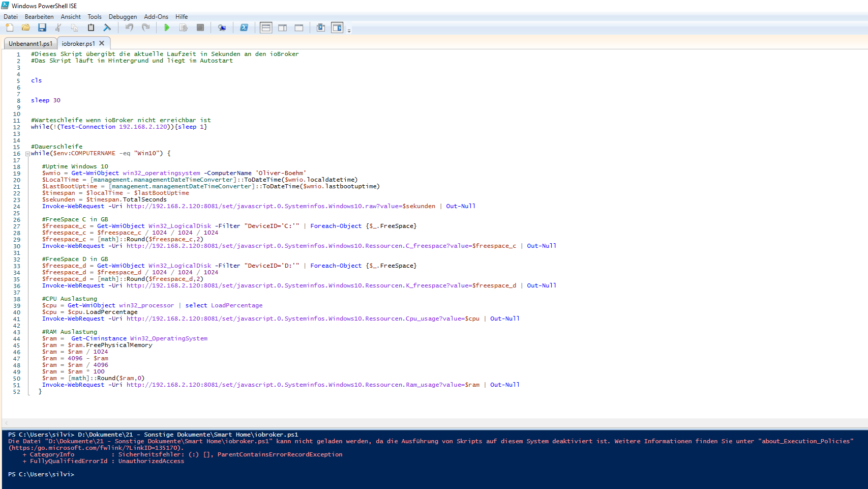
Task: Click the '$ram = [math]::Round($ram,0)' line
Action: tap(93, 378)
